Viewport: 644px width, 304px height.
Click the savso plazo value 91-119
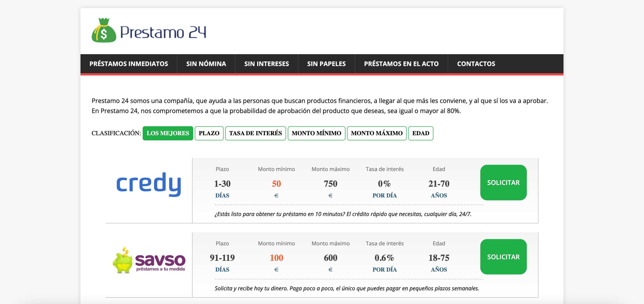click(222, 258)
